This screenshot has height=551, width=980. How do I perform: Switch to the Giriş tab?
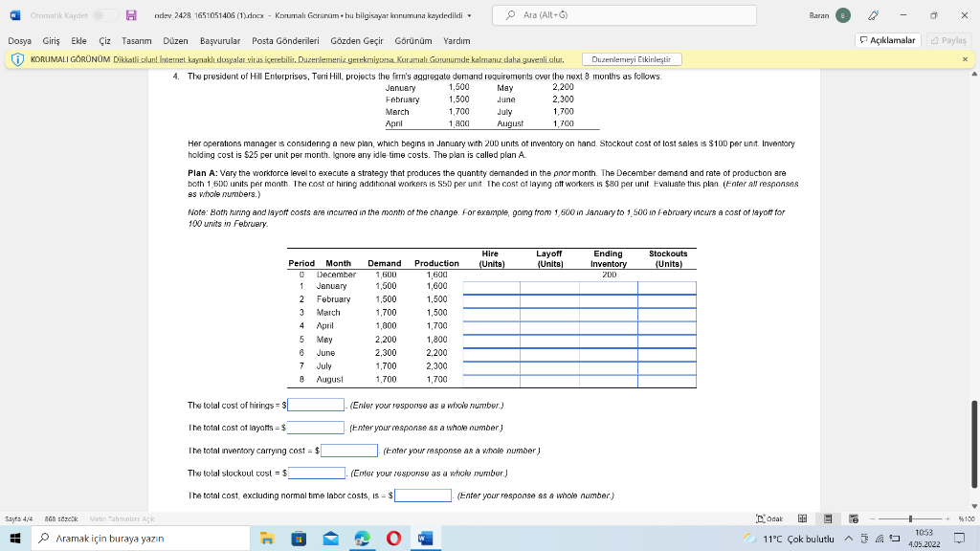coord(52,40)
